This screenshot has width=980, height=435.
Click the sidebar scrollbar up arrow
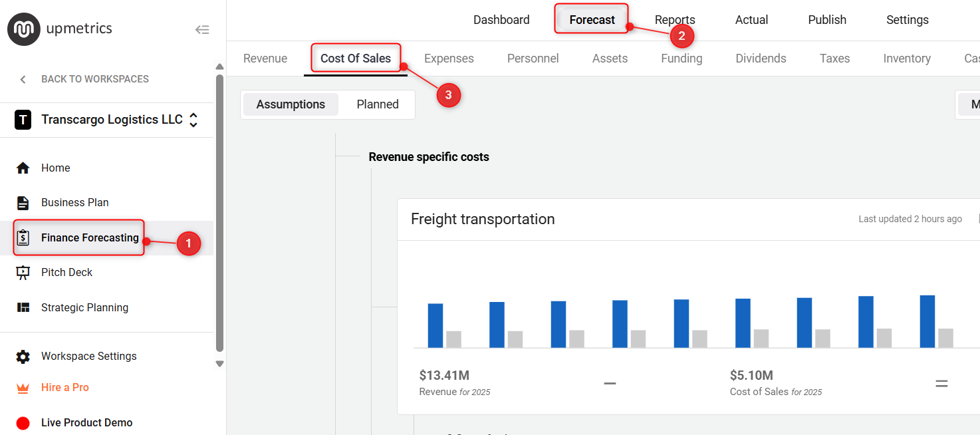tap(220, 67)
